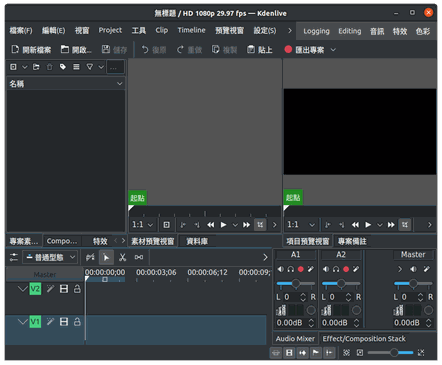The height and width of the screenshot is (365, 442).
Task: Expand timeline toolbar overflow chevron
Action: [x=265, y=257]
